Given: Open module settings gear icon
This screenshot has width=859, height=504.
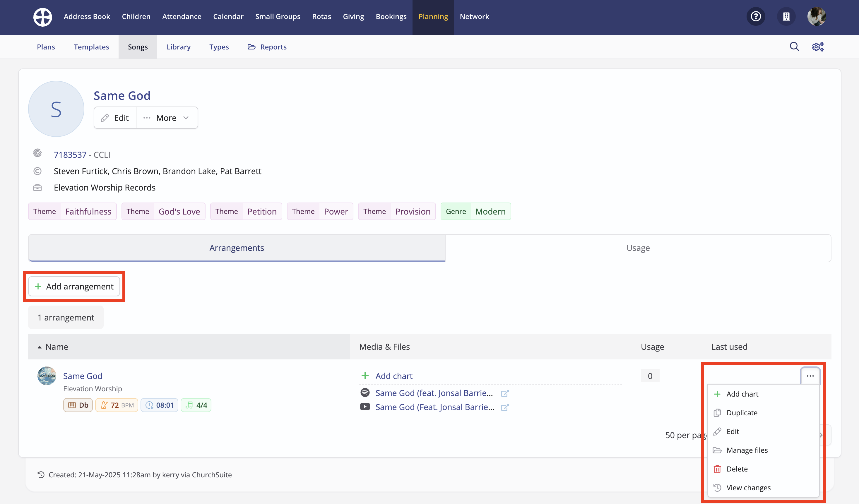Looking at the screenshot, I should (818, 47).
